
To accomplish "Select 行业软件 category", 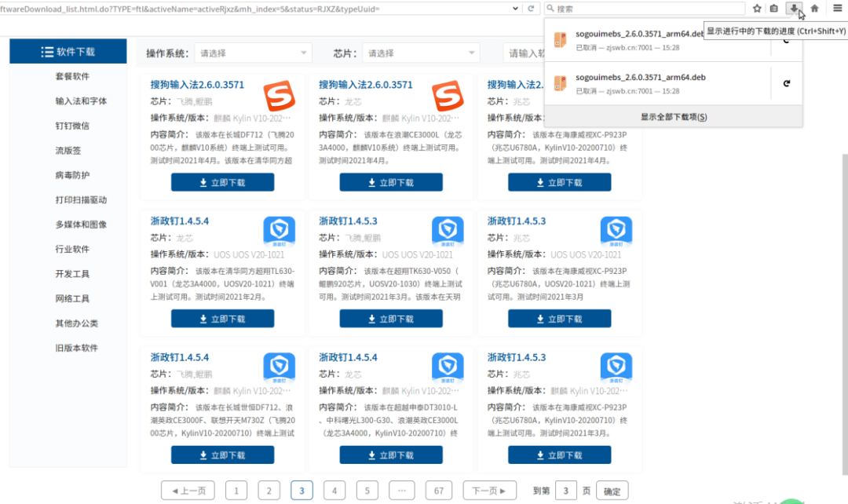I will pos(72,250).
